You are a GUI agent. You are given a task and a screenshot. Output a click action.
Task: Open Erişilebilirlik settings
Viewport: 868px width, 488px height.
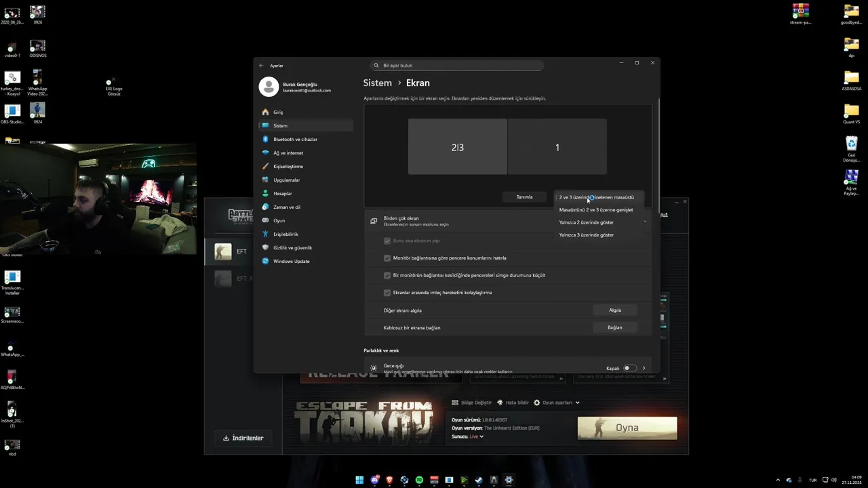[305, 234]
